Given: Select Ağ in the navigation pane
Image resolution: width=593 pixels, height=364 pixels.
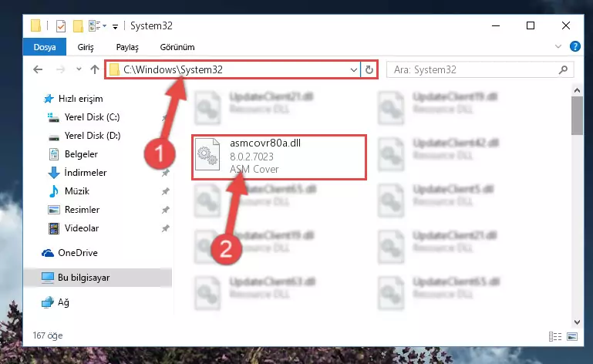Looking at the screenshot, I should [x=63, y=302].
